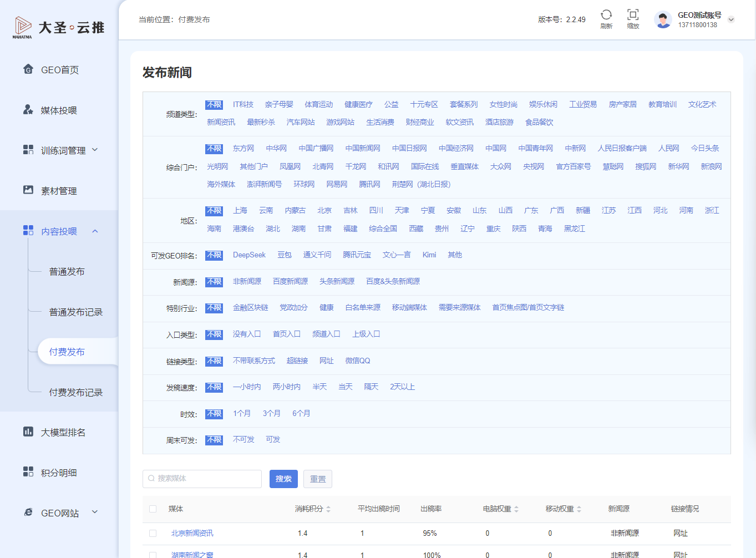Screen dimensions: 756x558
Task: Filter channel type by 健康医疗
Action: coord(358,105)
